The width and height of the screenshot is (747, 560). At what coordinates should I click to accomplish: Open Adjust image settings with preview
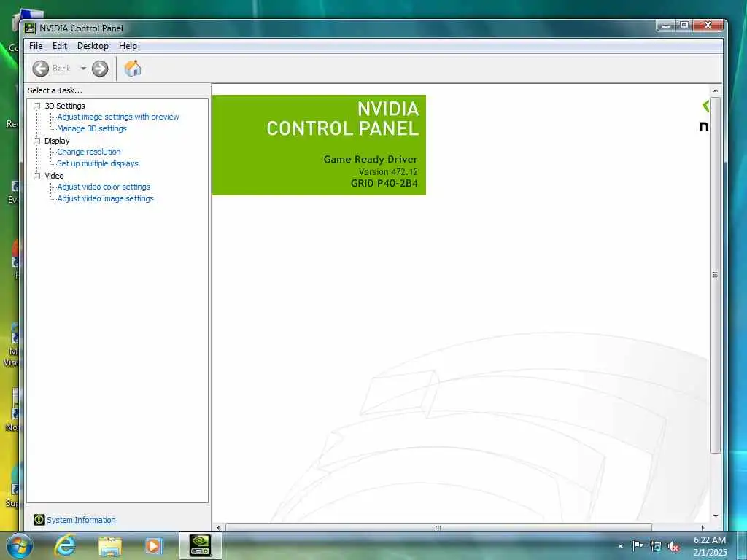[x=118, y=117]
